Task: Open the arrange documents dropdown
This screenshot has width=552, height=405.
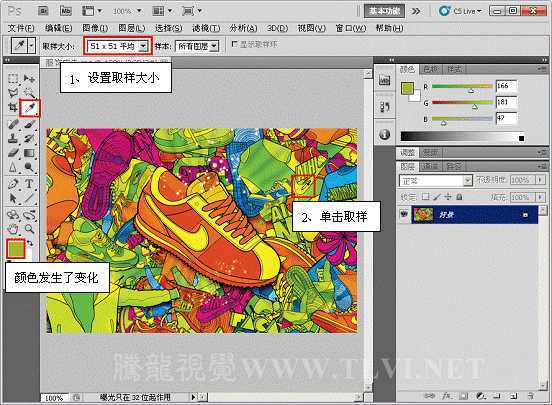Action: 162,11
